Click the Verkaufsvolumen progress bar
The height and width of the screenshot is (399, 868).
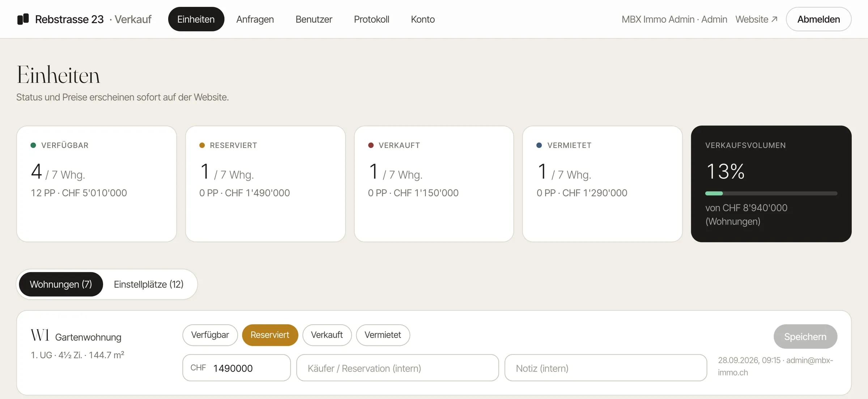(x=771, y=194)
